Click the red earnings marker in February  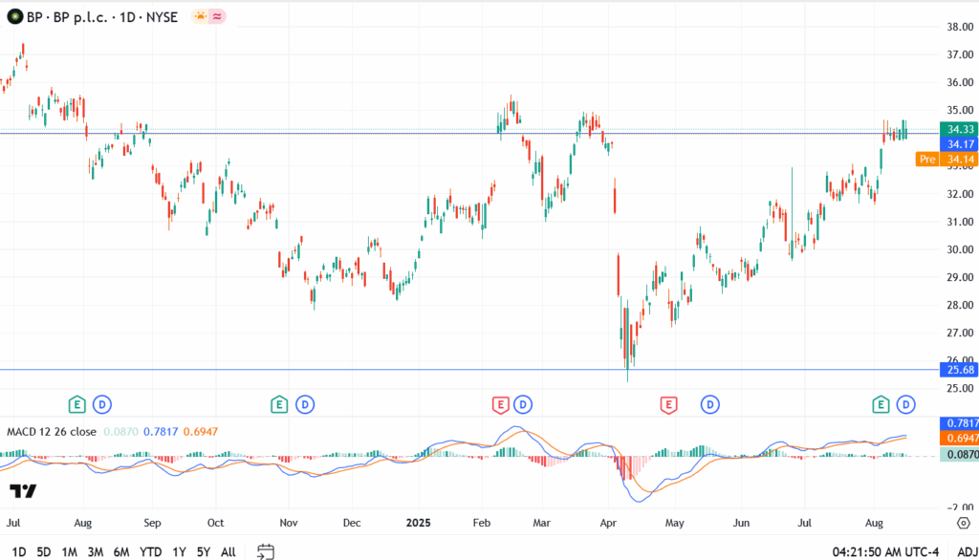coord(500,404)
